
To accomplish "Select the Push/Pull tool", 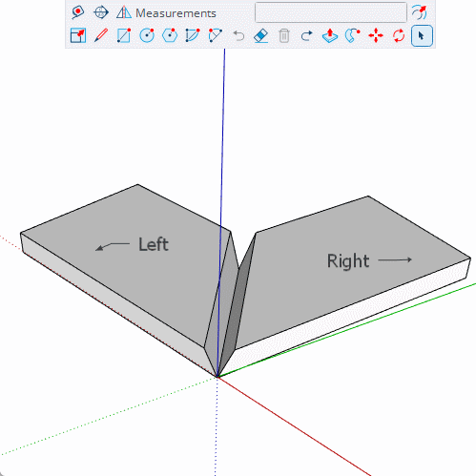I will click(330, 35).
